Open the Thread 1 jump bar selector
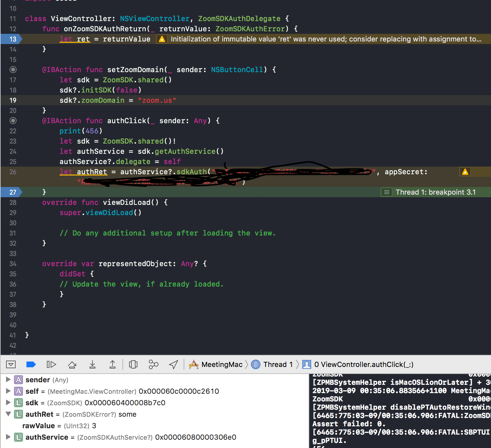This screenshot has height=448, width=491. (x=278, y=364)
